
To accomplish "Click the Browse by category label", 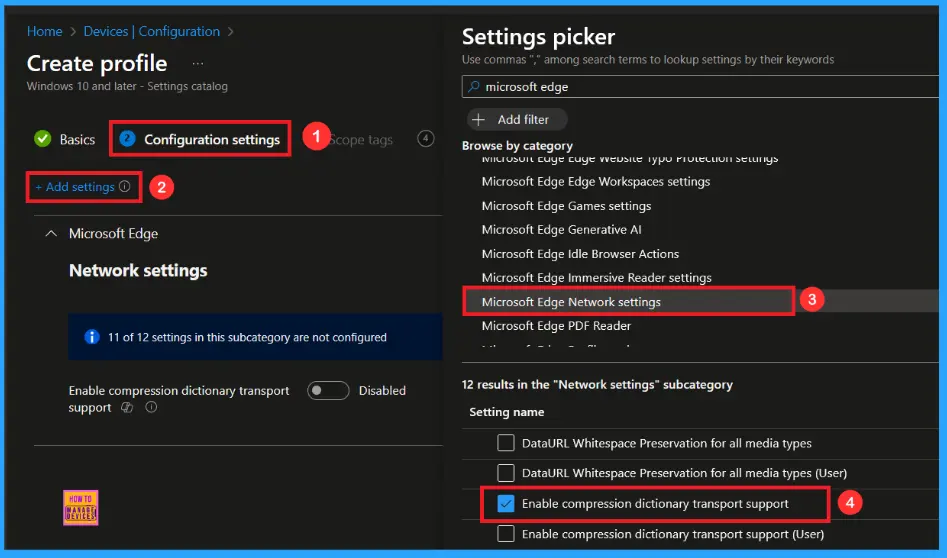I will 518,146.
